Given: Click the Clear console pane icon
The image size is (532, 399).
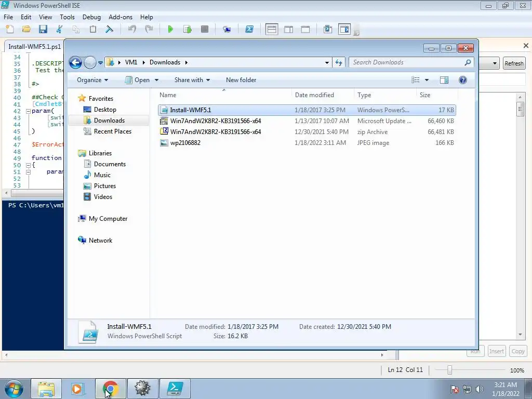Looking at the screenshot, I should pos(109,29).
